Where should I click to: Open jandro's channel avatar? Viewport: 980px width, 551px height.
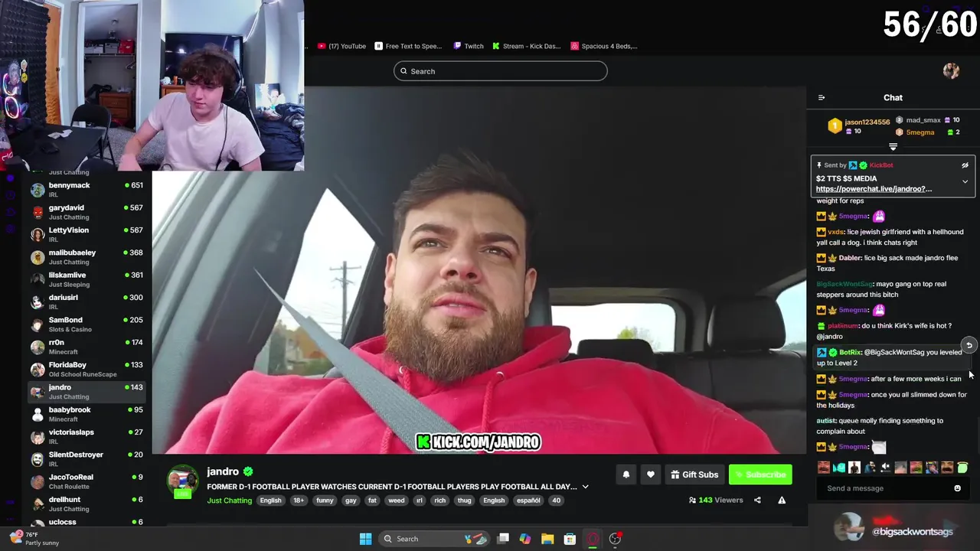183,481
